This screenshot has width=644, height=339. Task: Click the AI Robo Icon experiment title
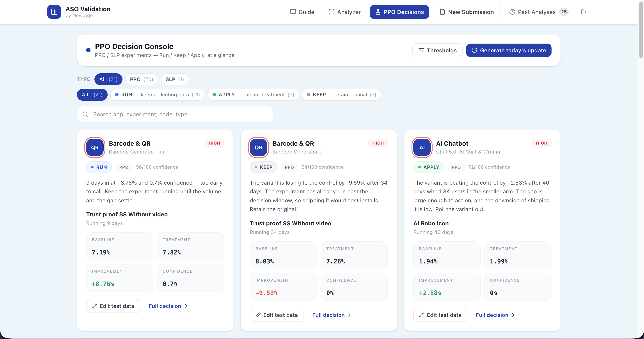pyautogui.click(x=431, y=223)
